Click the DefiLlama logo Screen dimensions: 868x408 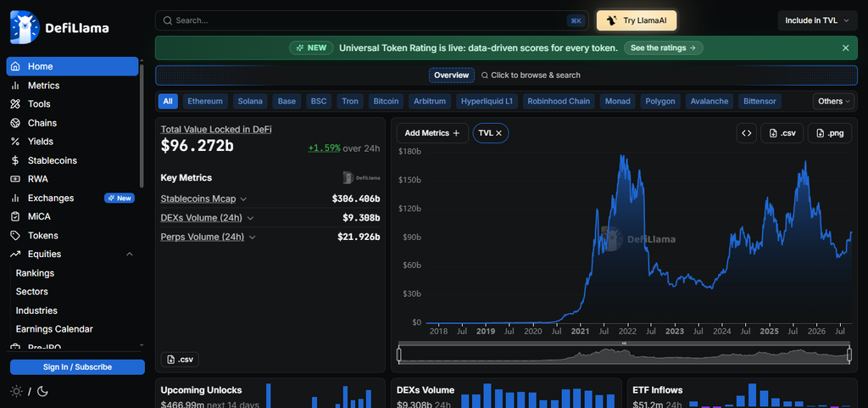[60, 28]
